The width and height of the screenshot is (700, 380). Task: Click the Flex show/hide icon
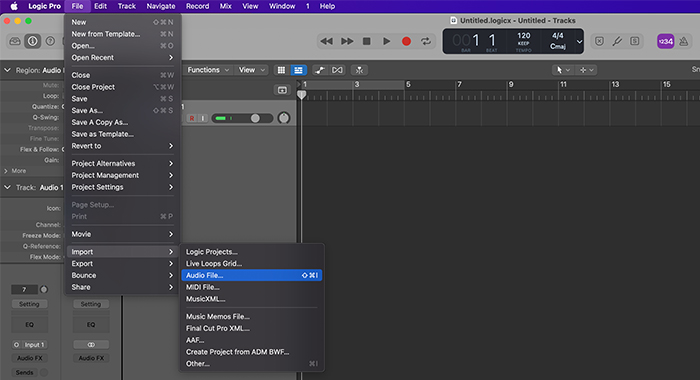coord(338,70)
